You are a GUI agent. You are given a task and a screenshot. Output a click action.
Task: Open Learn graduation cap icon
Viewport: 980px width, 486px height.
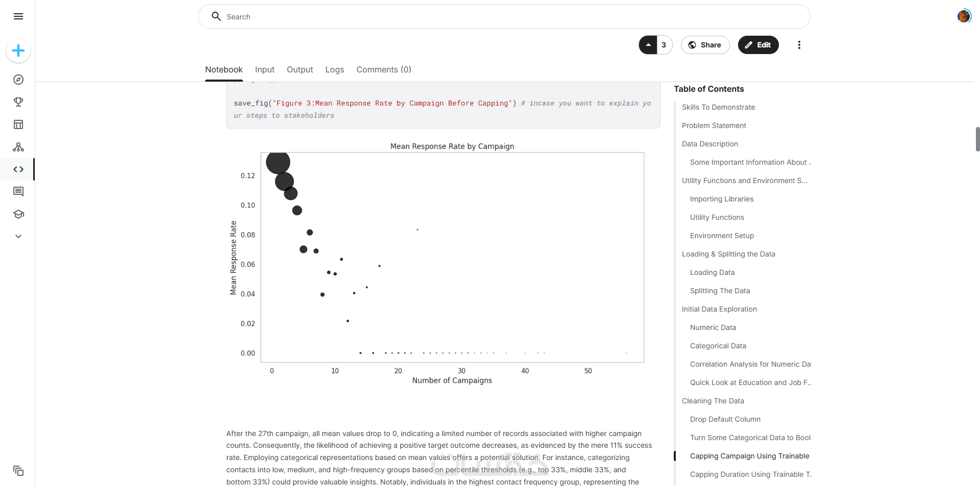click(18, 214)
